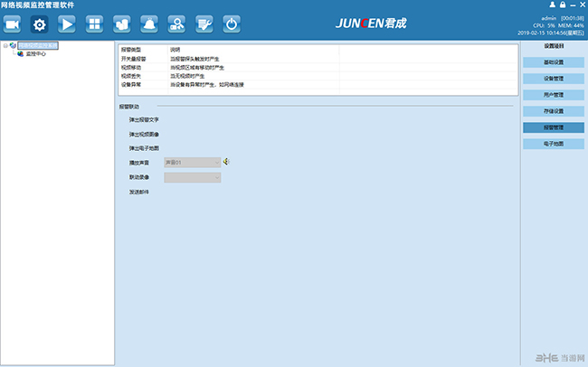Open the four-grid layout toolbar icon

pos(94,24)
